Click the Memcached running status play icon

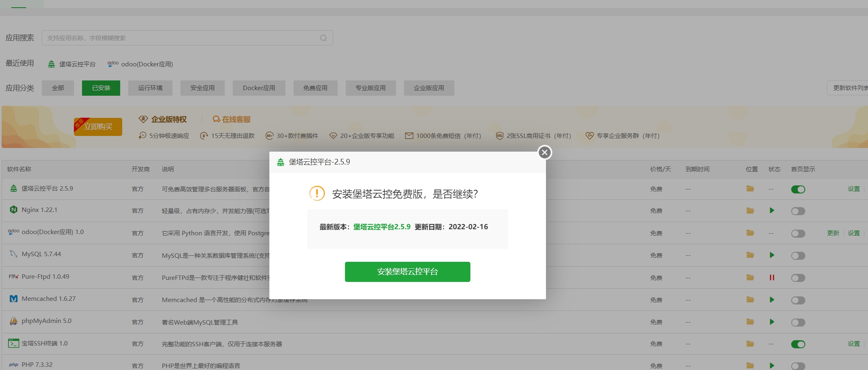point(772,300)
